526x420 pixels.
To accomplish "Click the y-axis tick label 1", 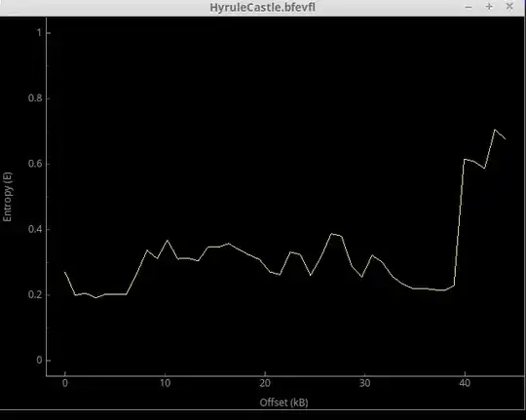I will (x=39, y=32).
